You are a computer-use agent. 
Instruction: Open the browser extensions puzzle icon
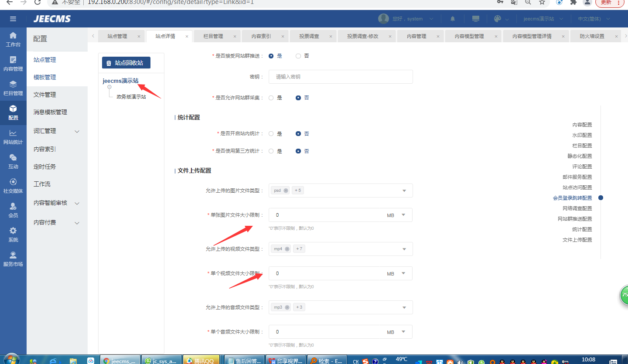pos(573,2)
